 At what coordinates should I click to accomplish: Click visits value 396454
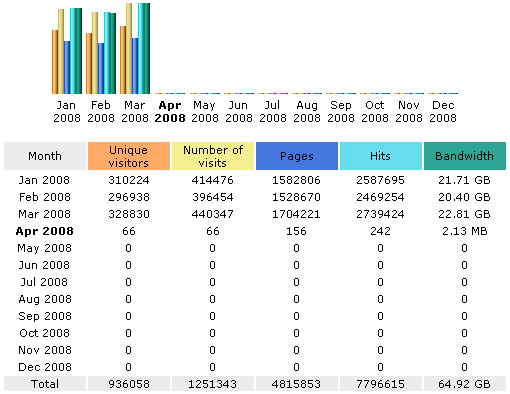click(213, 197)
